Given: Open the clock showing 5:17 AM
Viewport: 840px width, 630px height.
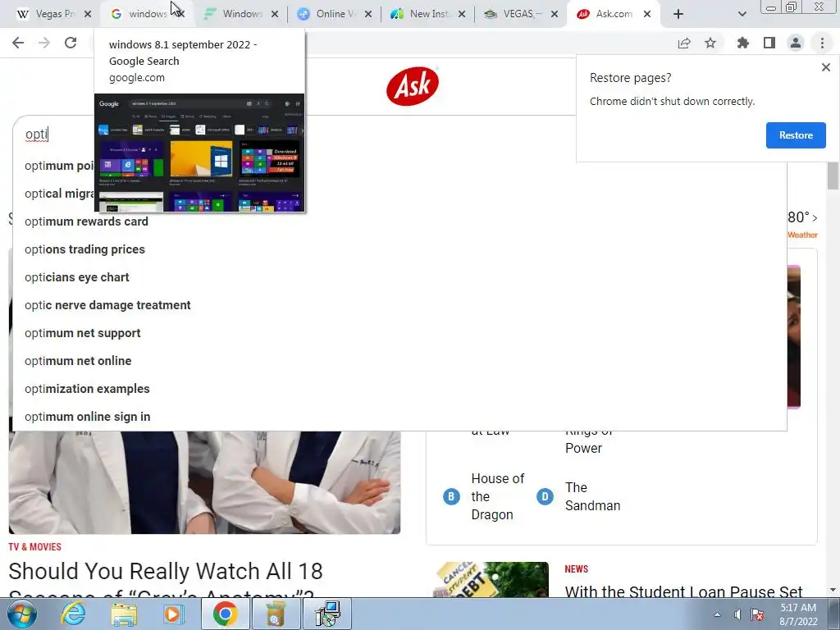Looking at the screenshot, I should 798,614.
